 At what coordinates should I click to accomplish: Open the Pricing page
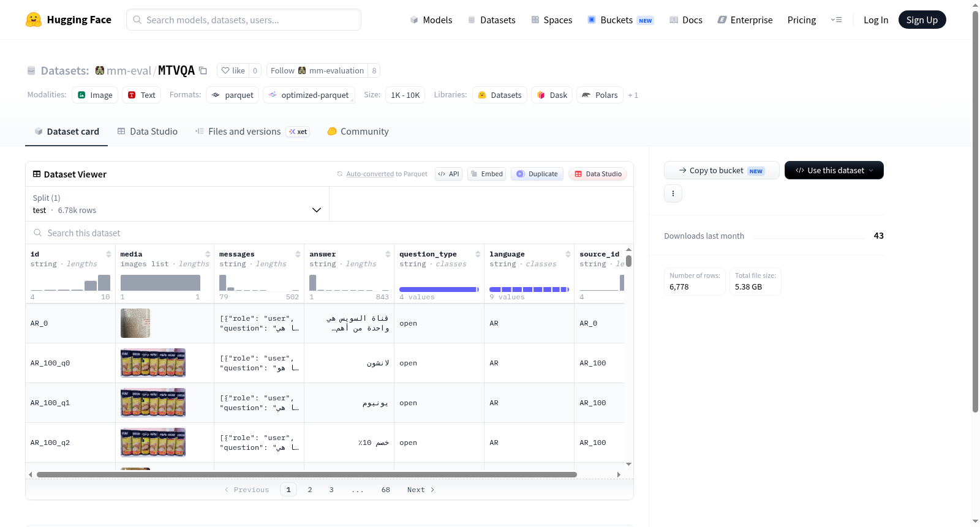point(802,20)
